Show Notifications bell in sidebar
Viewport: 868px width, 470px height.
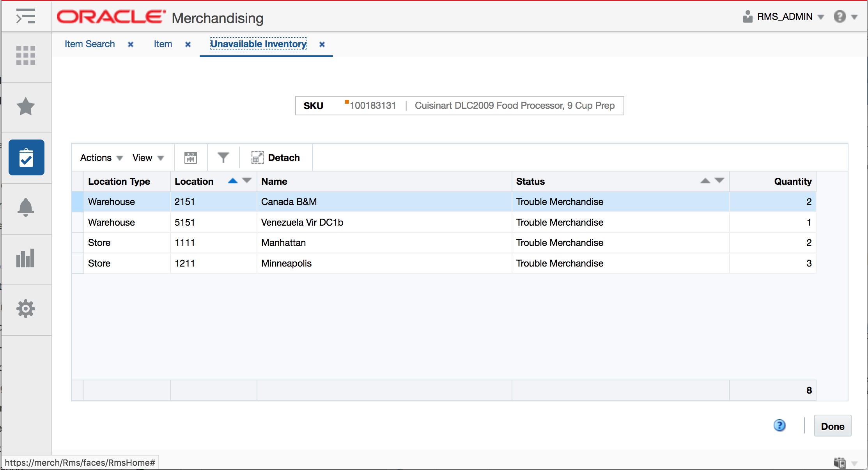click(26, 207)
